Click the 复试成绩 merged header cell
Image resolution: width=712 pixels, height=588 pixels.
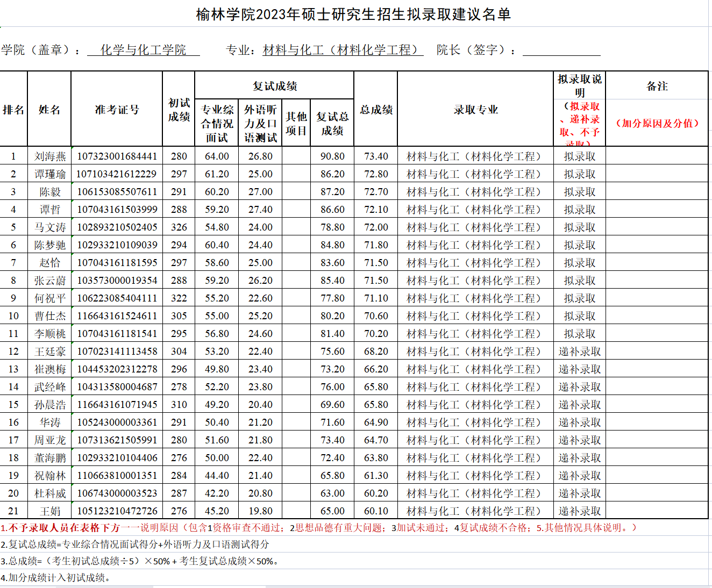[x=274, y=86]
